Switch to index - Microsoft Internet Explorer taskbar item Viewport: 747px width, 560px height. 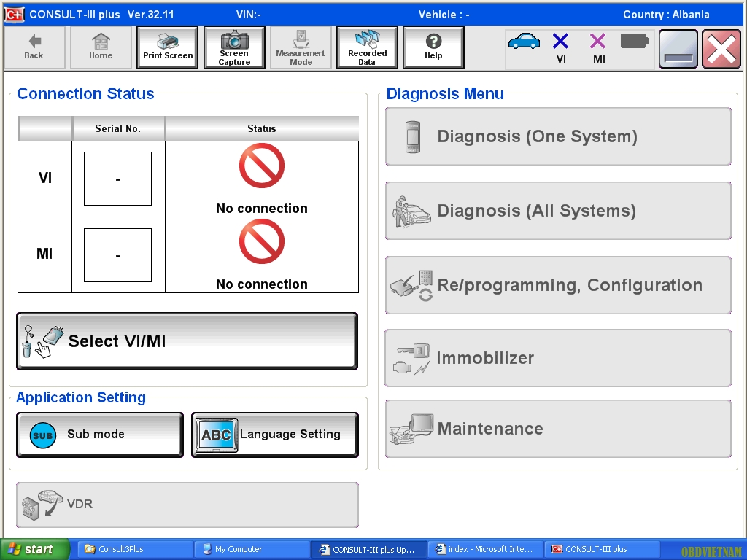point(485,549)
